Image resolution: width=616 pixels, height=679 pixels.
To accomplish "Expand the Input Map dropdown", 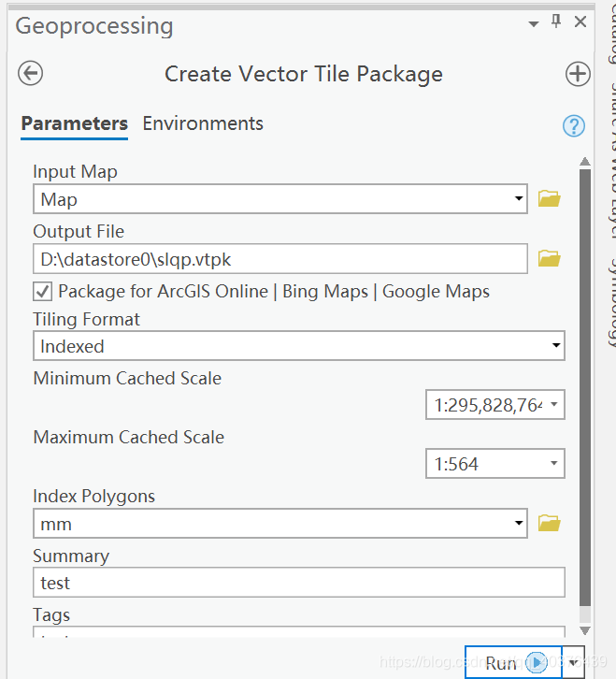I will pyautogui.click(x=519, y=199).
